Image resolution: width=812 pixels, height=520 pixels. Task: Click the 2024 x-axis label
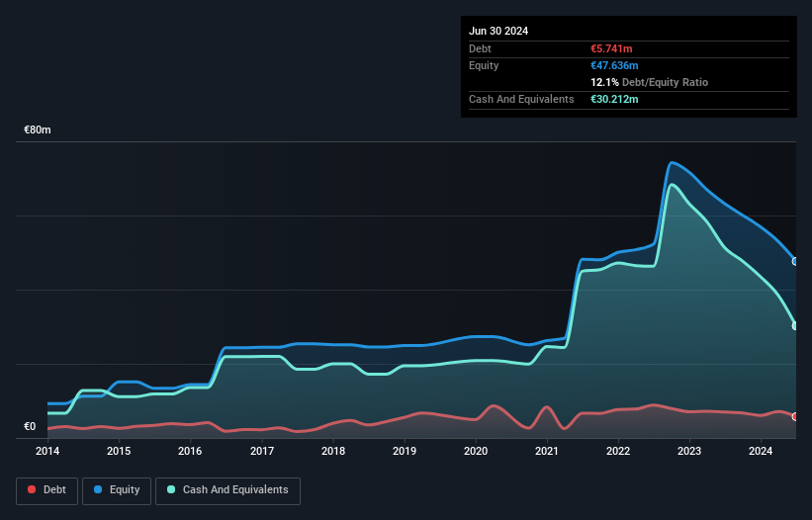(761, 451)
